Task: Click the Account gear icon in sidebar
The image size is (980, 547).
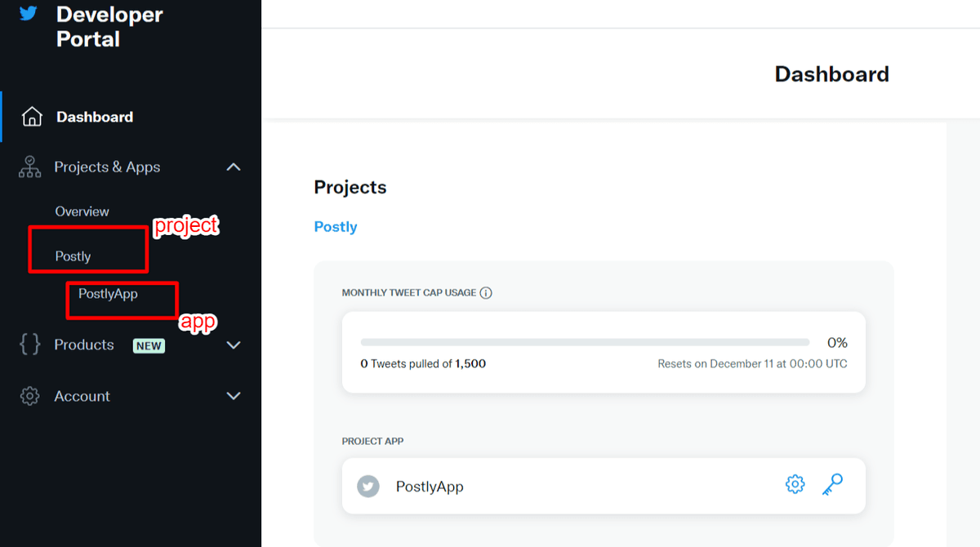Action: [29, 396]
